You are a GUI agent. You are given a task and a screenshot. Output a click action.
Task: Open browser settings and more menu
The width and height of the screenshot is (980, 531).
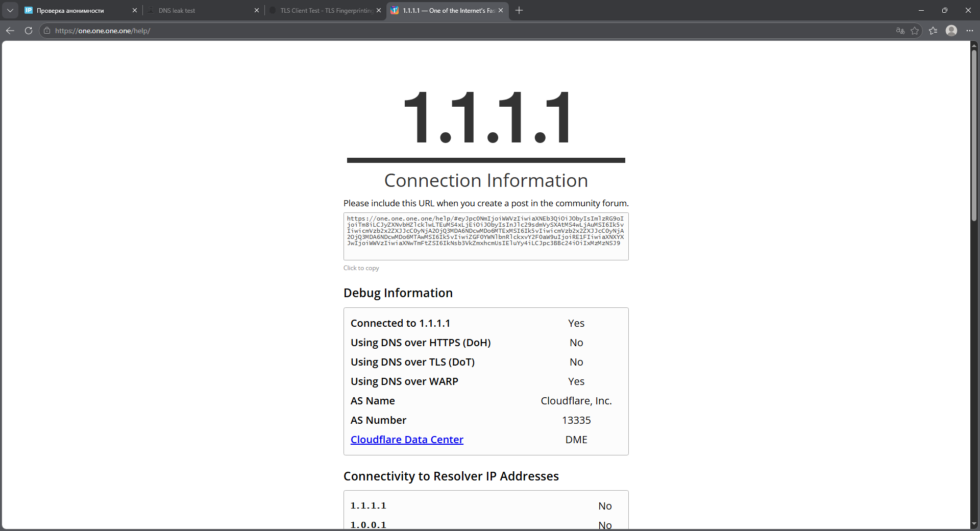tap(970, 31)
